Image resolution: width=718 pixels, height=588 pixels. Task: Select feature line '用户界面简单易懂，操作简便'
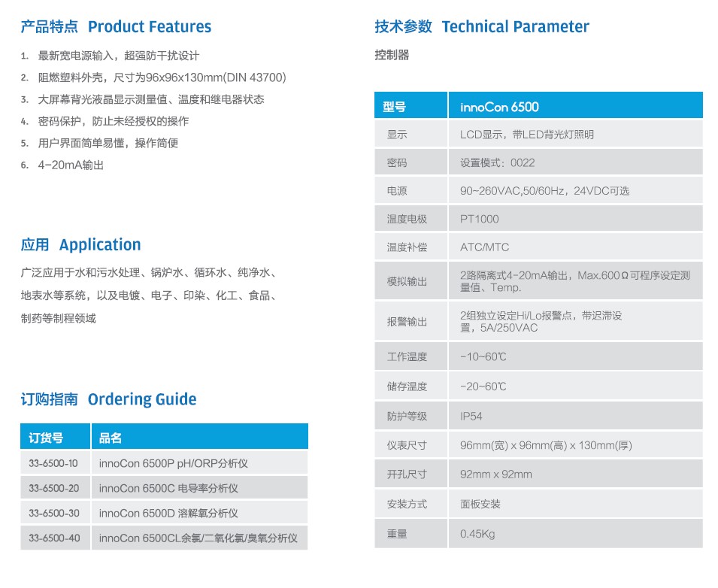[108, 144]
